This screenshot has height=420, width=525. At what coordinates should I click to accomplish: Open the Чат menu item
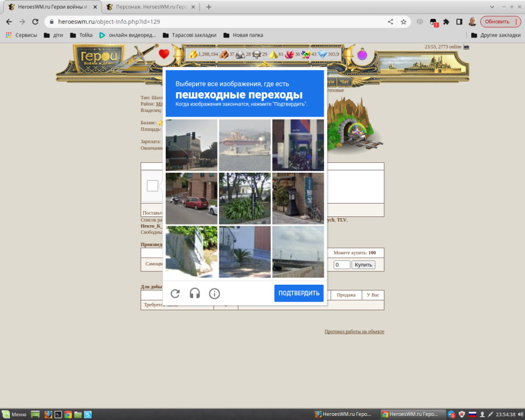[344, 82]
